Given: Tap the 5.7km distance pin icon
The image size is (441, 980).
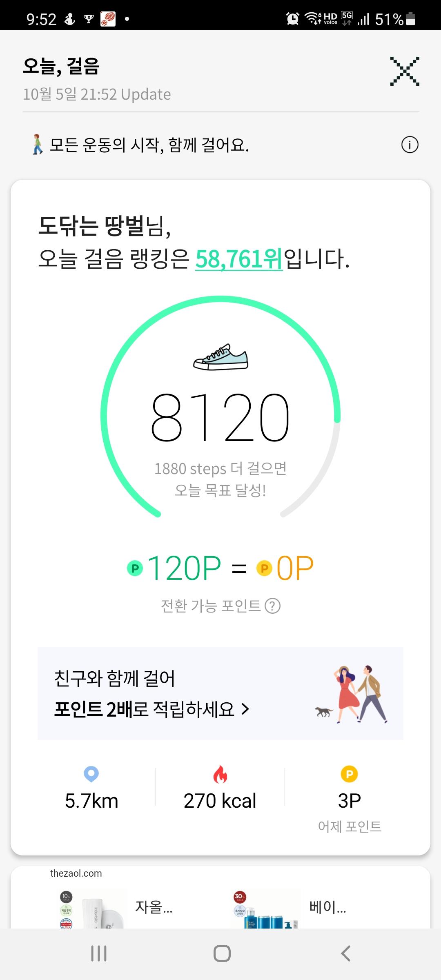Looking at the screenshot, I should (91, 774).
